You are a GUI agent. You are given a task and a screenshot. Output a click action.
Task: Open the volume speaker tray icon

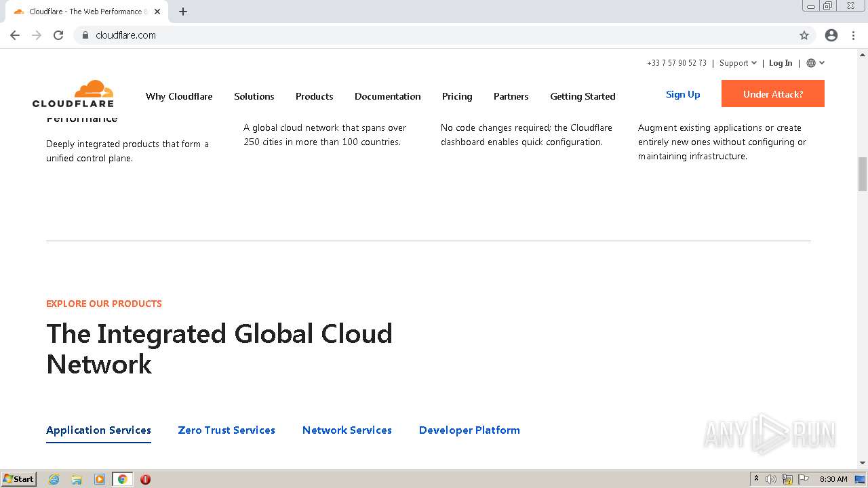[771, 479]
